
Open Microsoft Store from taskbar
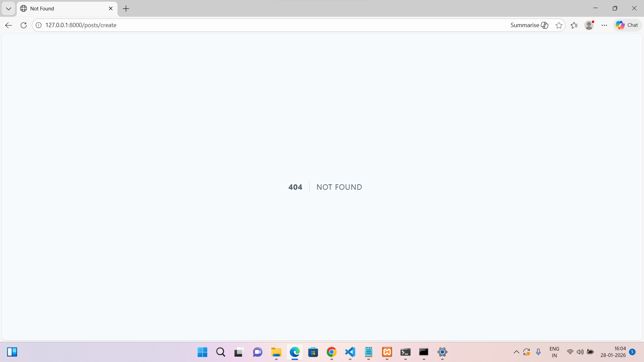313,352
